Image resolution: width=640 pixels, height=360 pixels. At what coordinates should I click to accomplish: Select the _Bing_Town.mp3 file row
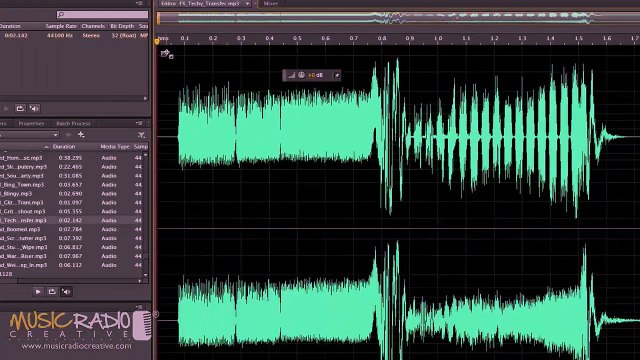[71, 184]
